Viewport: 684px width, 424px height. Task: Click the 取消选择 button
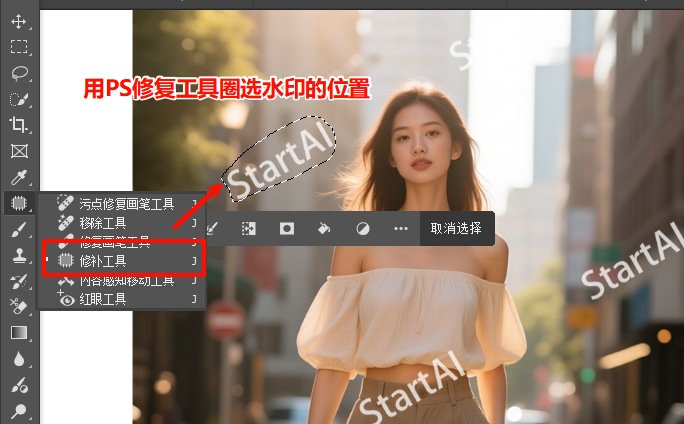coord(456,228)
